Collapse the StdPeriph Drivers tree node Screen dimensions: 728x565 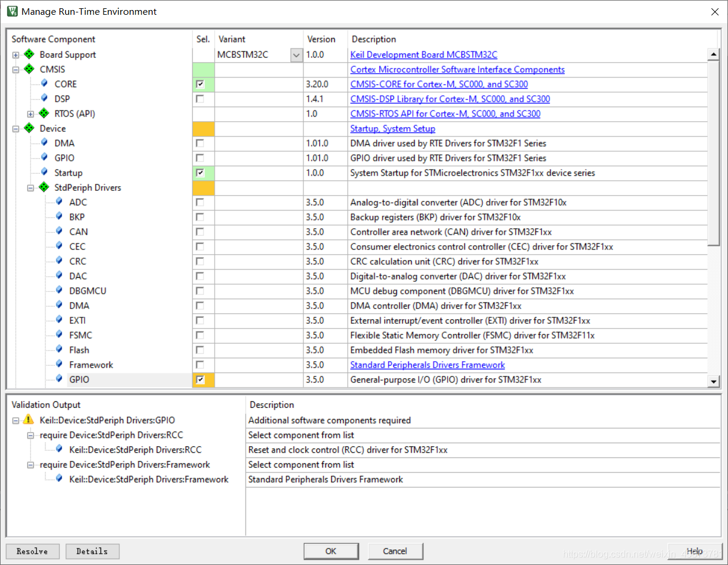(31, 188)
